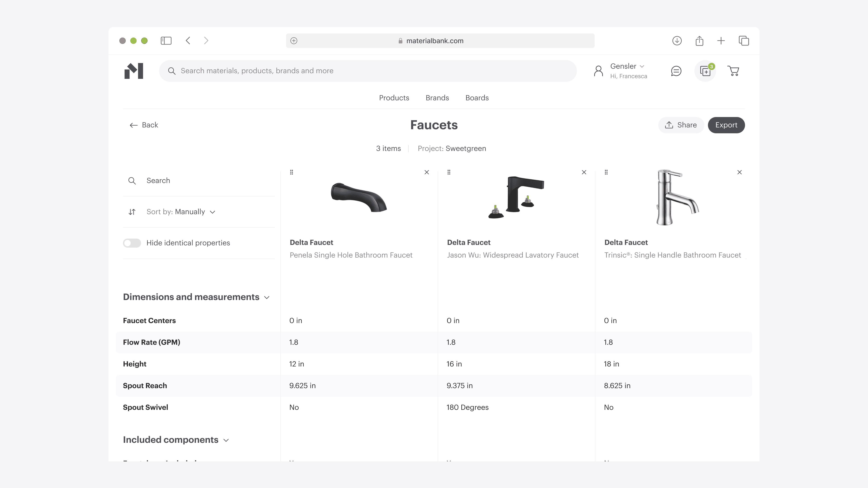The image size is (868, 488).
Task: Click Delta Faucet brand above Jason Wu
Action: click(x=469, y=242)
